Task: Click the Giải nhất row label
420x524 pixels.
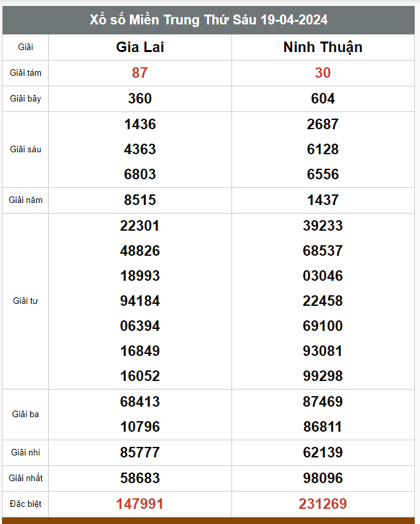Action: tap(26, 479)
